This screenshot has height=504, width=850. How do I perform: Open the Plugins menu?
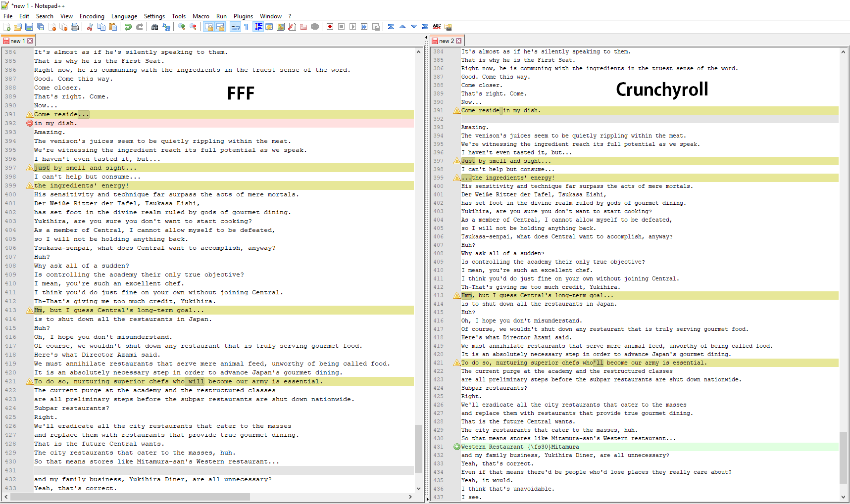(x=243, y=16)
